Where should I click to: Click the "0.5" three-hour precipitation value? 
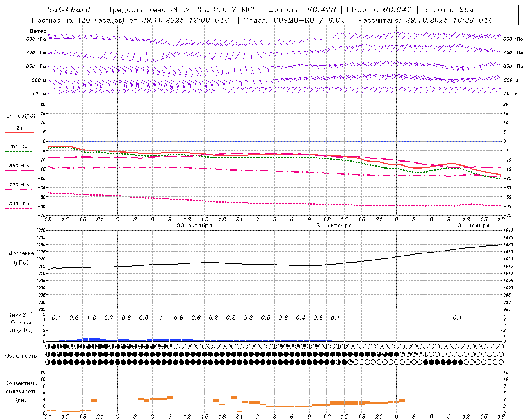coord(266,318)
